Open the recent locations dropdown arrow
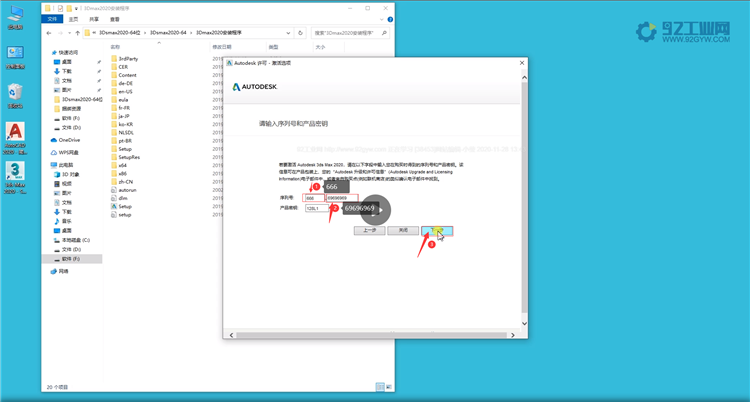The image size is (750, 402). (x=69, y=33)
